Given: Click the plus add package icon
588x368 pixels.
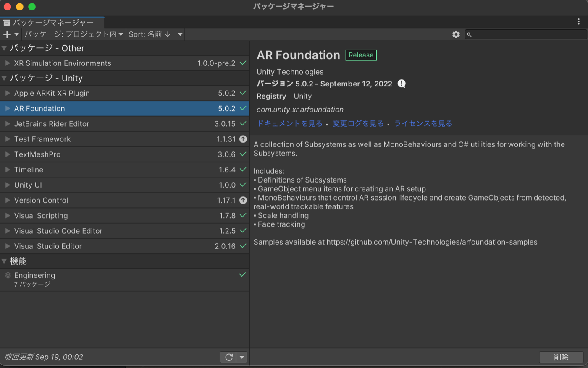Looking at the screenshot, I should (x=7, y=34).
